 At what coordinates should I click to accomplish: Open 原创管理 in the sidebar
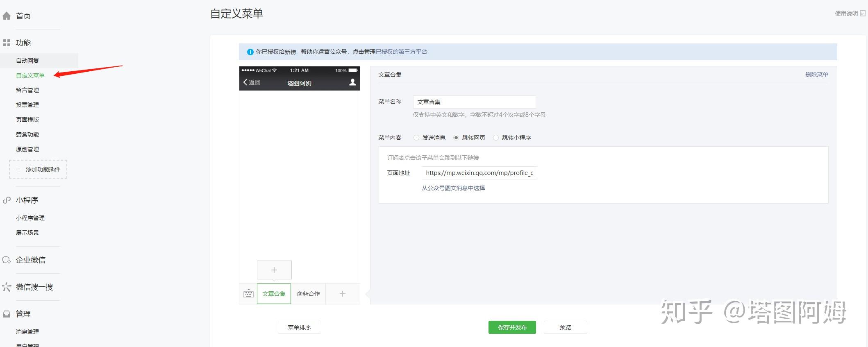click(x=27, y=149)
